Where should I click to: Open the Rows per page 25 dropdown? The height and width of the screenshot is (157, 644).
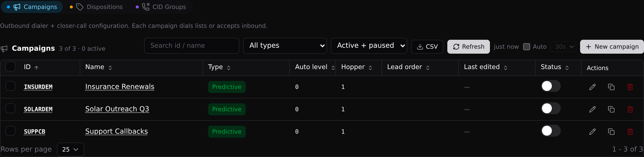[71, 150]
